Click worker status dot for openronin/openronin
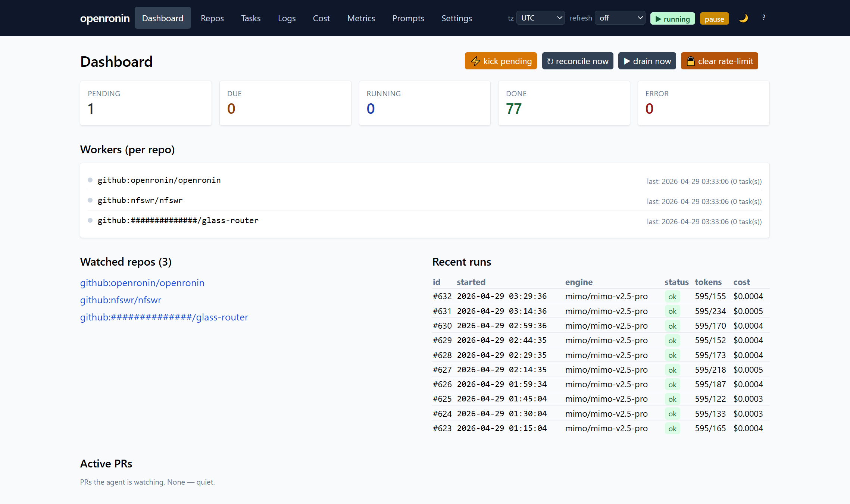The width and height of the screenshot is (850, 504). tap(90, 180)
